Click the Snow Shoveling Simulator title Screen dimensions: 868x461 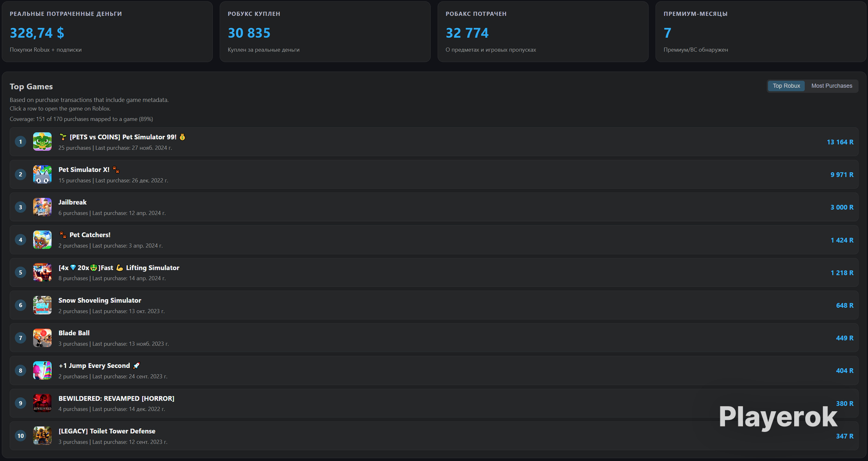pos(100,300)
